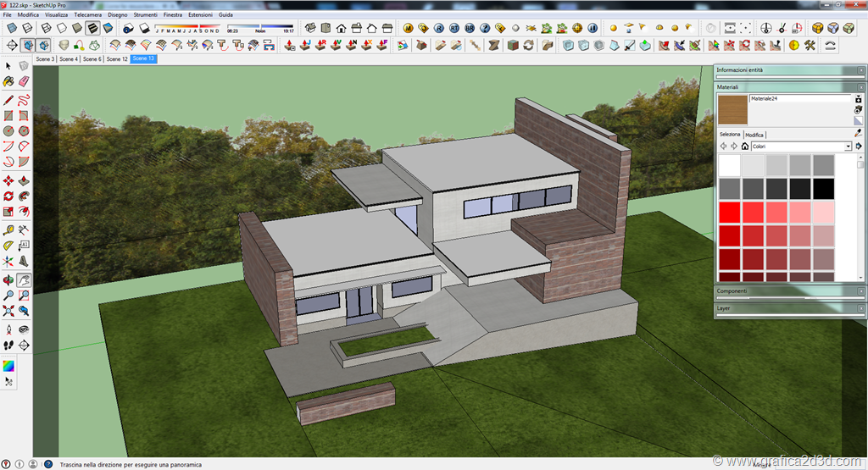The image size is (868, 470).
Task: Select the Eraser tool
Action: tap(24, 82)
